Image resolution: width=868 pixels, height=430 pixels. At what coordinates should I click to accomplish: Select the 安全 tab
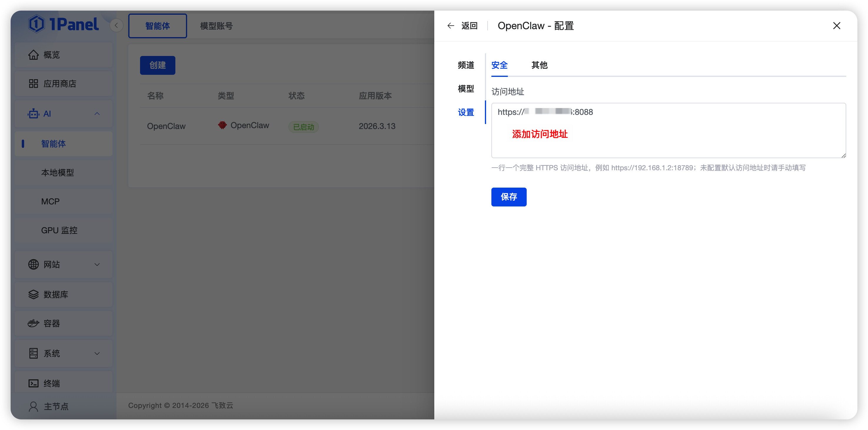click(499, 65)
